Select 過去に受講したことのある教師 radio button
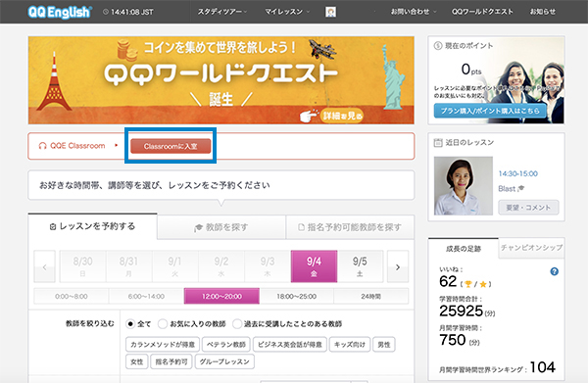This screenshot has height=383, width=588. click(x=236, y=324)
